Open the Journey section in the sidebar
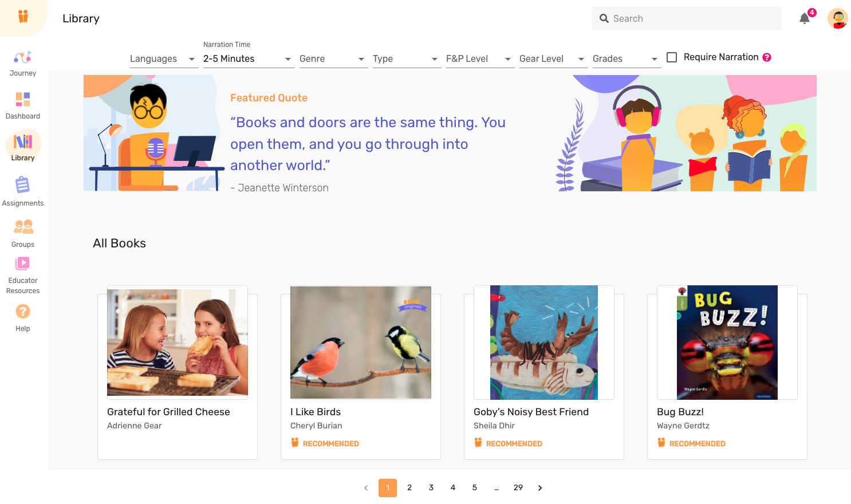This screenshot has height=504, width=851. [x=22, y=62]
